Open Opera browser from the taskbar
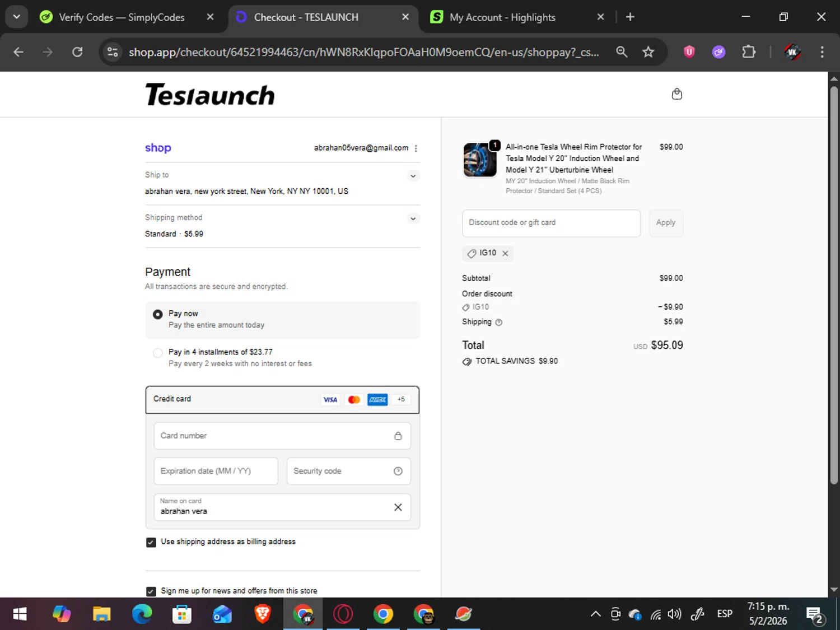The image size is (840, 630). (x=343, y=614)
